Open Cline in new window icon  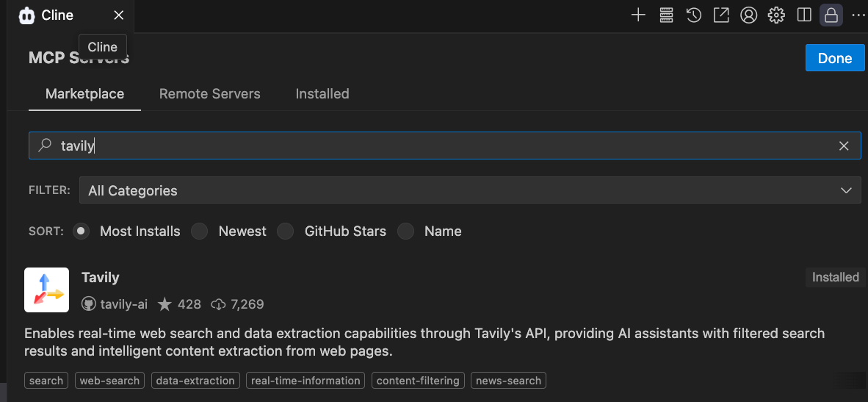click(x=721, y=15)
